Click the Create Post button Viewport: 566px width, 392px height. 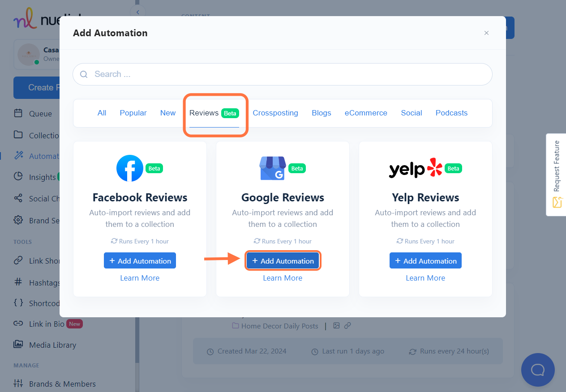tap(37, 88)
